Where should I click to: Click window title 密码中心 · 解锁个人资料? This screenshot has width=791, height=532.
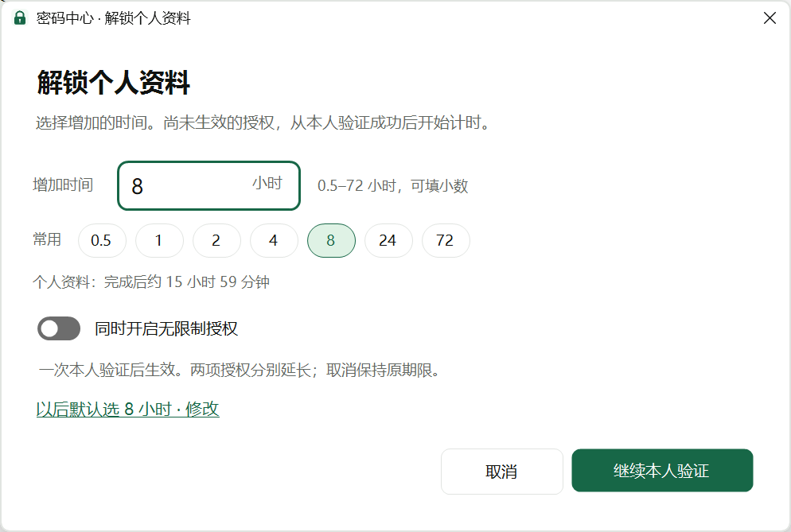113,18
